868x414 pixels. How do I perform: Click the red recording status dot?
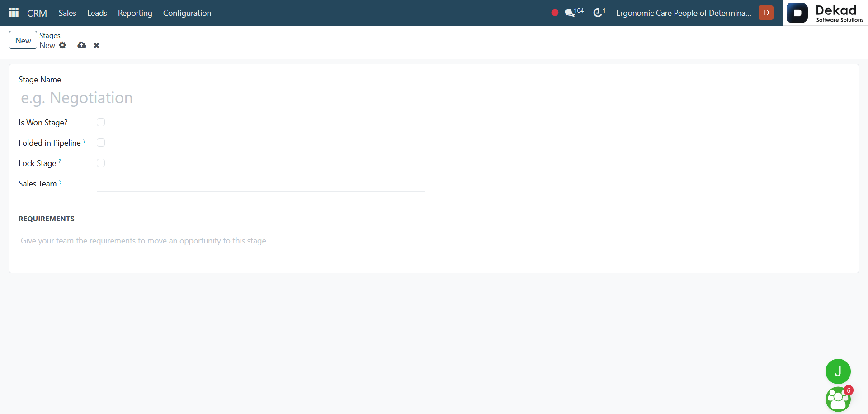[555, 13]
